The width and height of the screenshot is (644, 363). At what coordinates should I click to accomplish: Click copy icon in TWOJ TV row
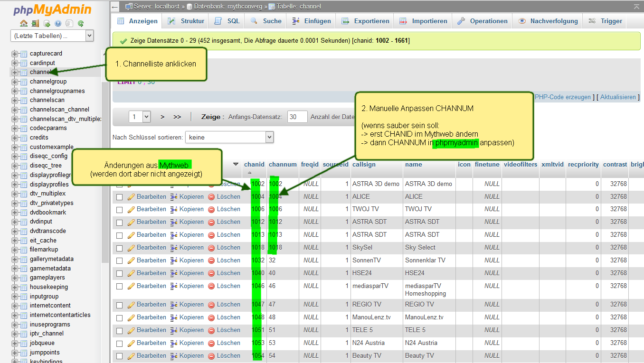(x=174, y=209)
